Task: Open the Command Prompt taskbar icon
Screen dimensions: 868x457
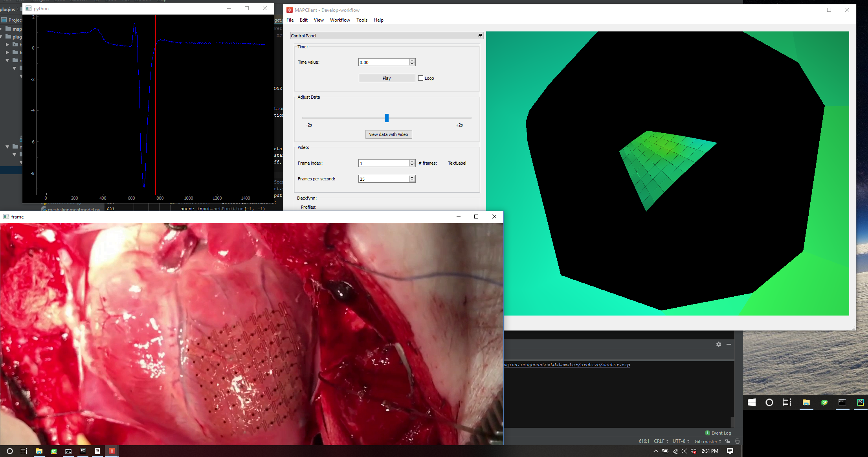Action: coord(68,451)
